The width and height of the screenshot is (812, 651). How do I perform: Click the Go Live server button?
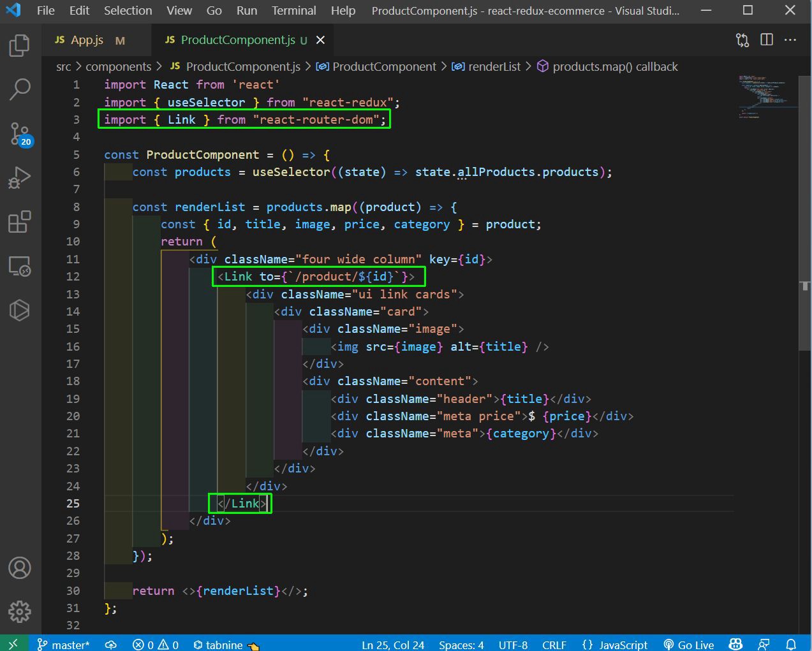coord(689,645)
